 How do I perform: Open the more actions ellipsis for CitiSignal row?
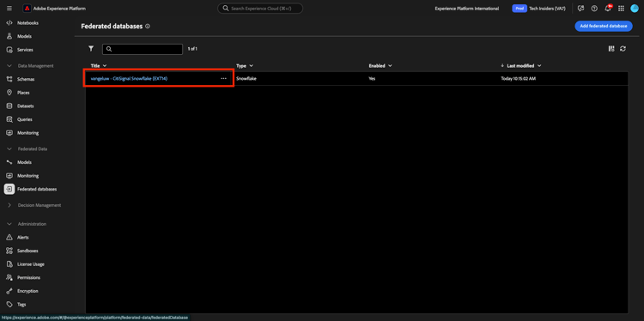[223, 78]
